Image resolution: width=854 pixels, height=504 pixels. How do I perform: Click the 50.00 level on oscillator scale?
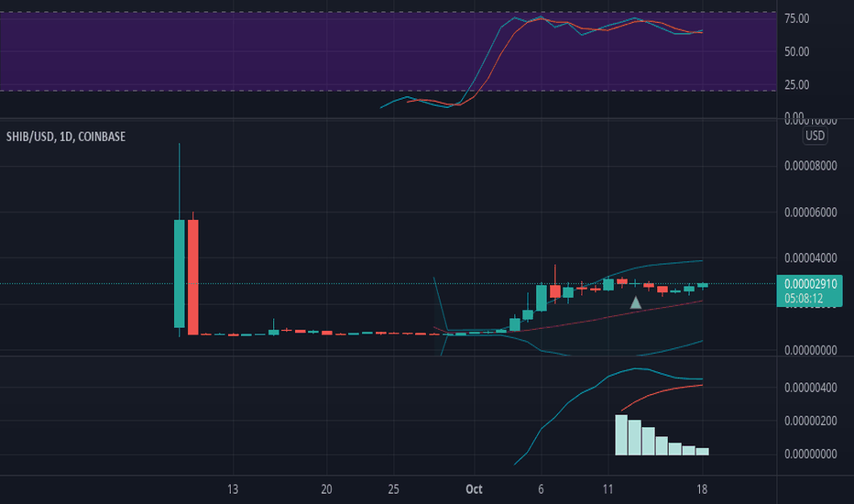click(x=796, y=51)
